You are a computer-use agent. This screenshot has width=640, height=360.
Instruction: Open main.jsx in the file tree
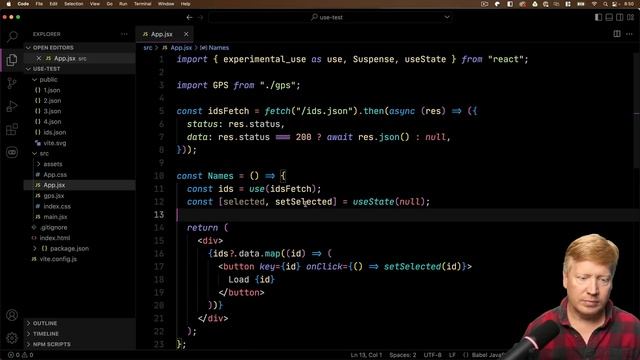tap(56, 217)
